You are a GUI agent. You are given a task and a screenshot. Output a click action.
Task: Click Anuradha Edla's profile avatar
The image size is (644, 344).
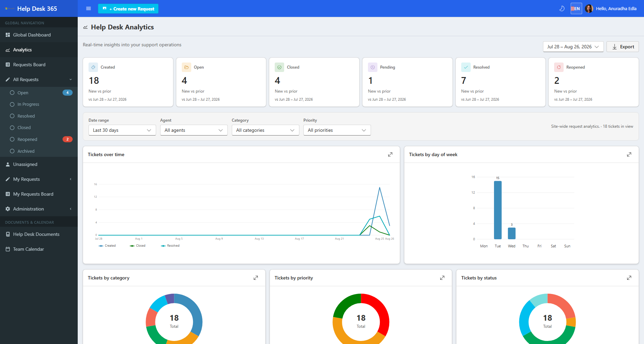(x=589, y=8)
